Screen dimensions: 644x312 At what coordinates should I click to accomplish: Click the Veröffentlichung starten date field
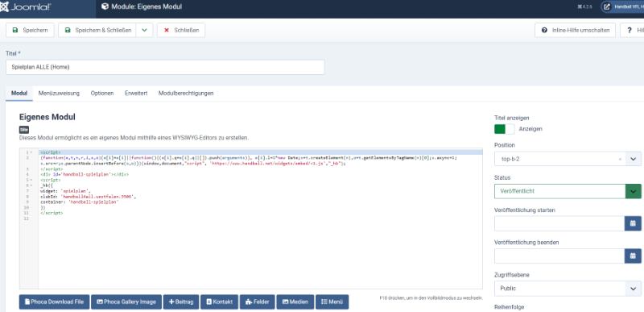[x=559, y=223]
